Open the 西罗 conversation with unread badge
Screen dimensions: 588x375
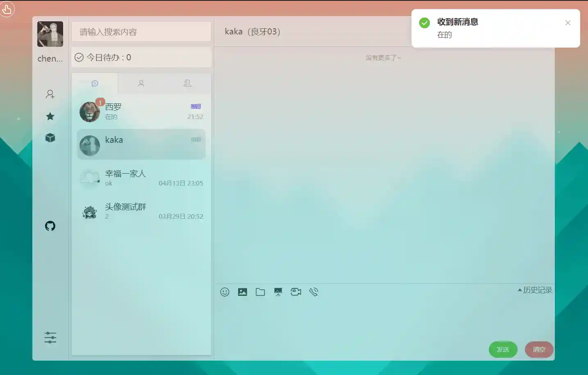click(141, 111)
